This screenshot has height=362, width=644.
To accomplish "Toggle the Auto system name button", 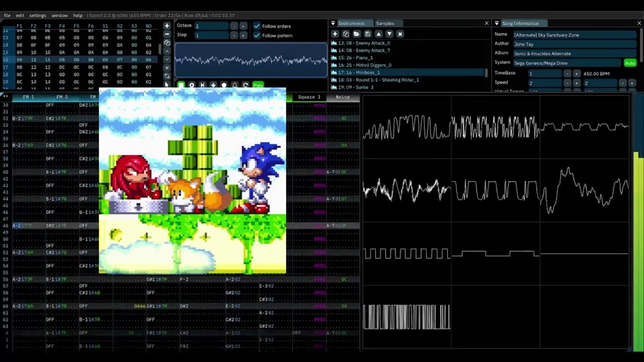I will click(x=630, y=63).
